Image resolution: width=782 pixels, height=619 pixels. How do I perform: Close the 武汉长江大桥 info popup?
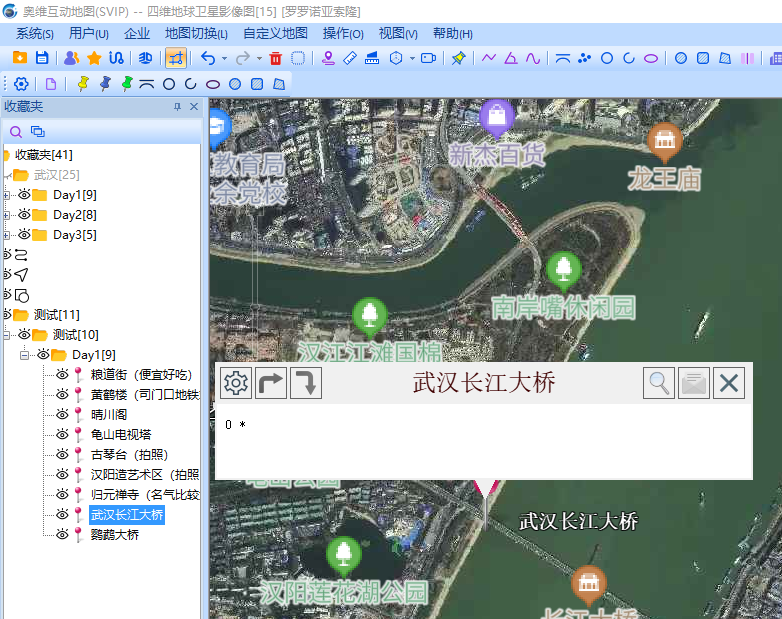(729, 382)
